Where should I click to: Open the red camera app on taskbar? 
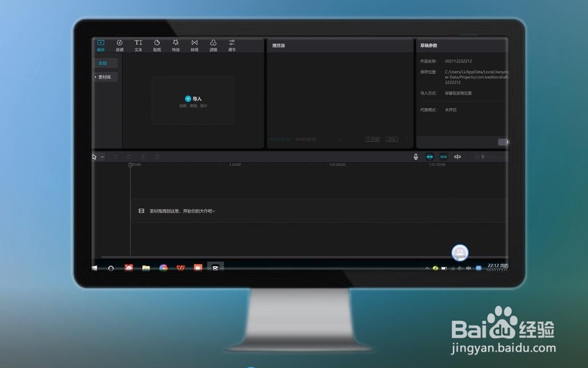point(129,267)
